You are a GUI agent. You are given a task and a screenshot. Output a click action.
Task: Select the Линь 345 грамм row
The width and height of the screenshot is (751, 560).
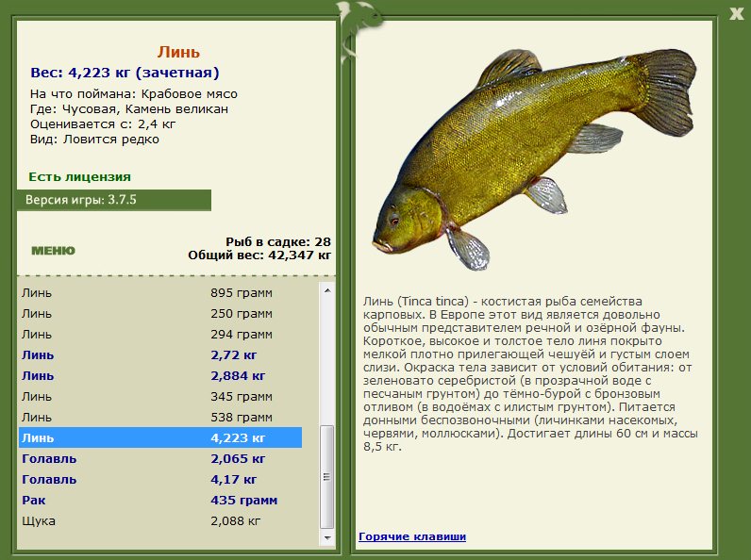160,396
